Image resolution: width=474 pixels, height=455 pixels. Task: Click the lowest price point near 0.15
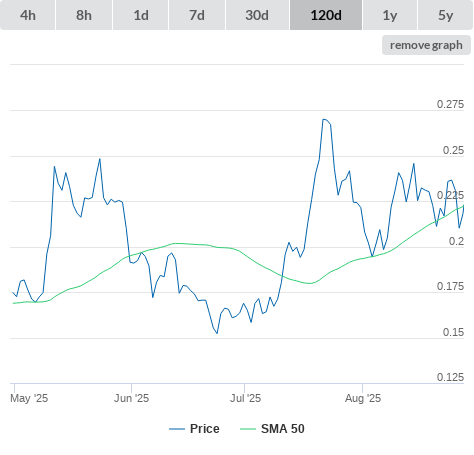(x=217, y=333)
